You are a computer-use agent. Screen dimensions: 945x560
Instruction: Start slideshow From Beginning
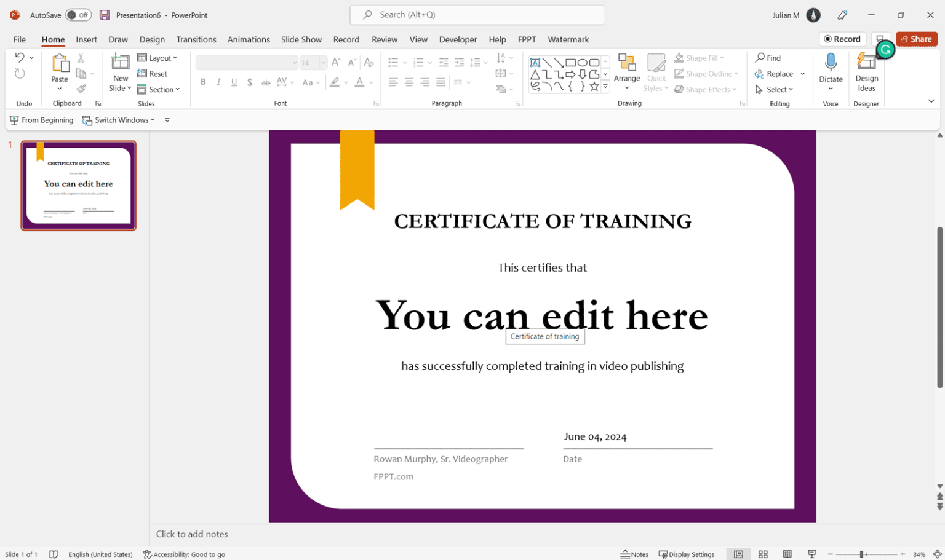pyautogui.click(x=41, y=120)
